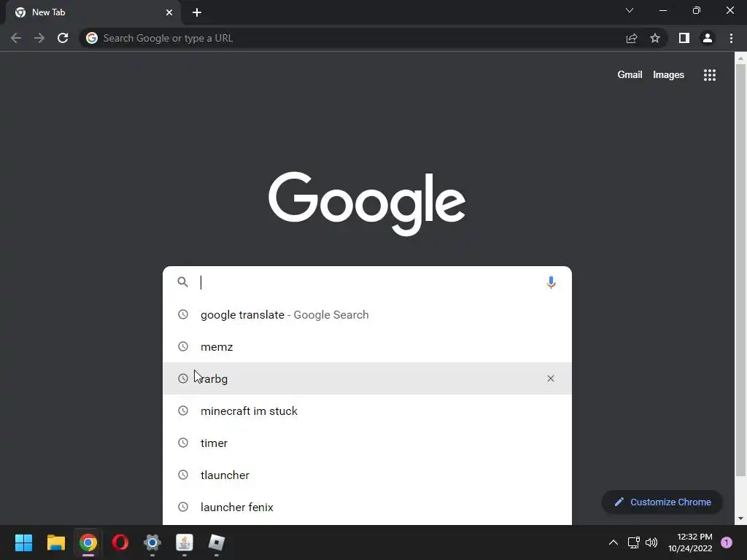Reload the page with the refresh icon
Screen dimensions: 747x560
[x=63, y=38]
